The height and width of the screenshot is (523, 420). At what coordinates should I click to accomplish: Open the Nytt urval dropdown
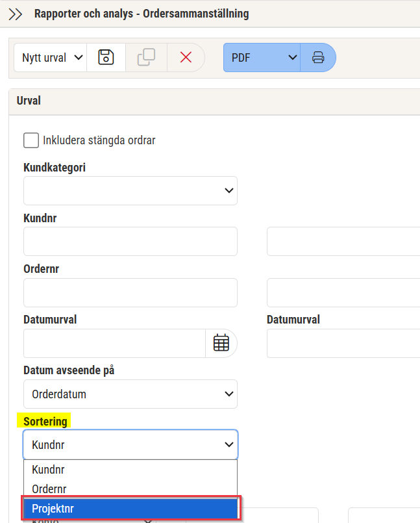(x=51, y=57)
